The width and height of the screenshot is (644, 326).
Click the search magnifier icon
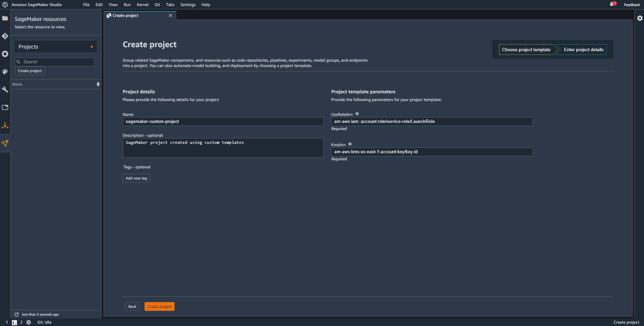point(18,62)
